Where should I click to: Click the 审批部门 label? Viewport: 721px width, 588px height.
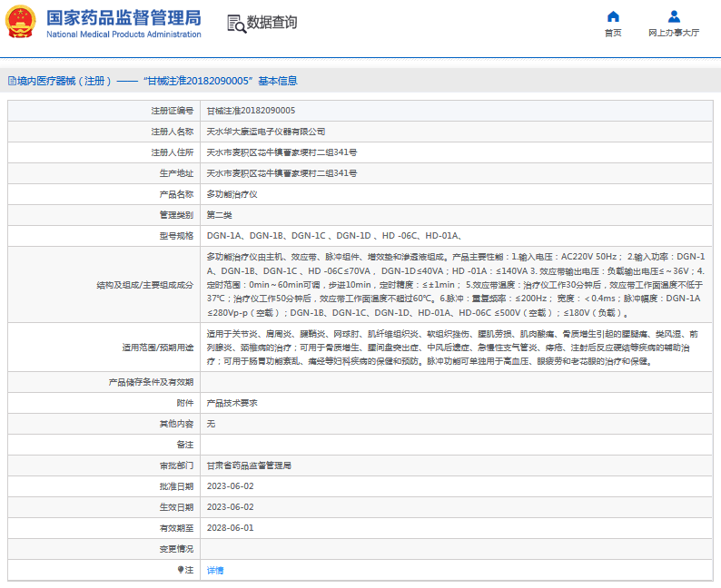coord(176,465)
